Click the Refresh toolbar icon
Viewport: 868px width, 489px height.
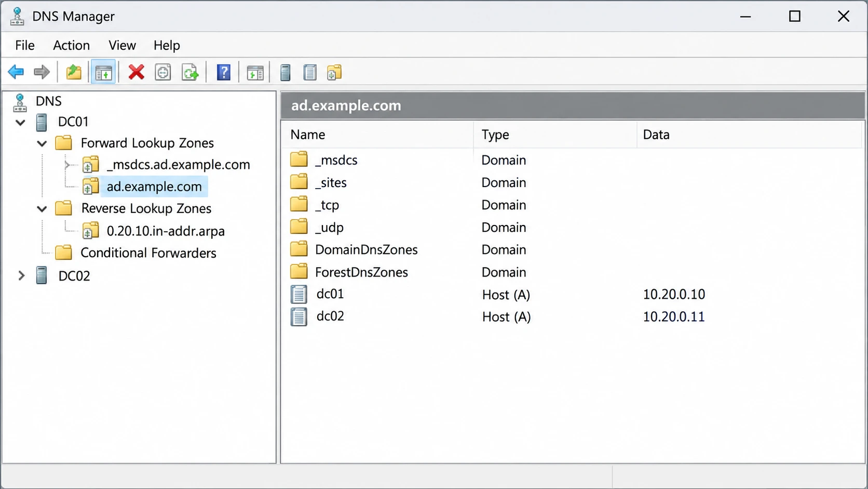point(190,72)
